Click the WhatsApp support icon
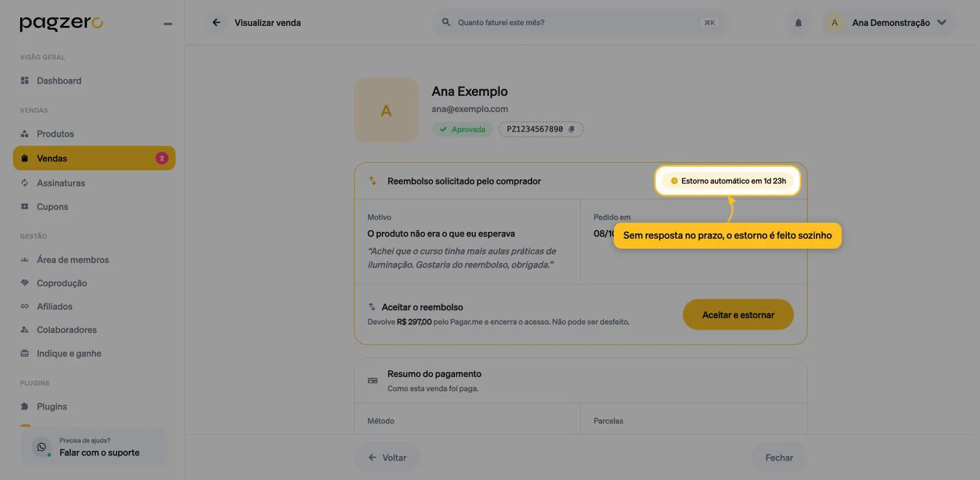The image size is (980, 480). click(x=42, y=447)
